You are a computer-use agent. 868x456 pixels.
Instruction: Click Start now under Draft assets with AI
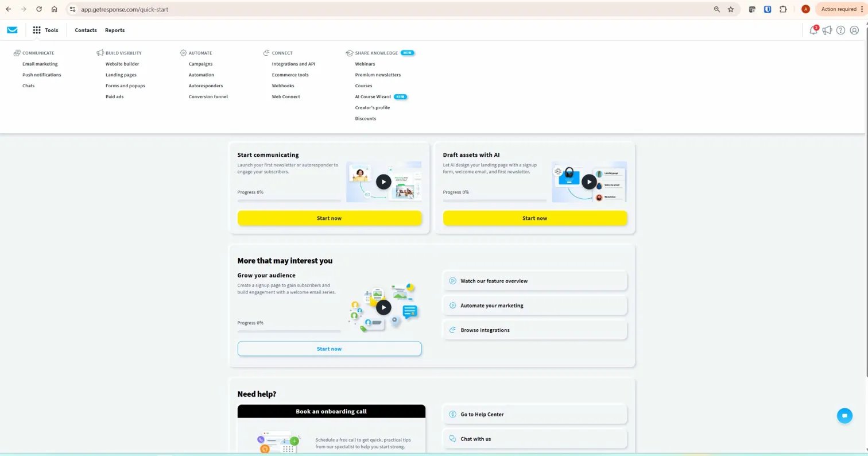point(534,218)
